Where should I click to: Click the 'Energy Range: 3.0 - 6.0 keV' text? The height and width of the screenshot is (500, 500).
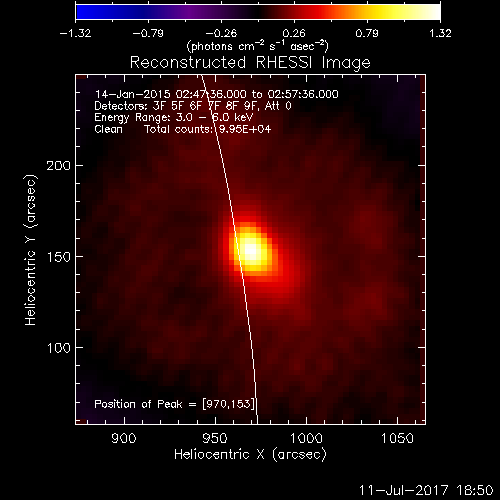pos(174,118)
